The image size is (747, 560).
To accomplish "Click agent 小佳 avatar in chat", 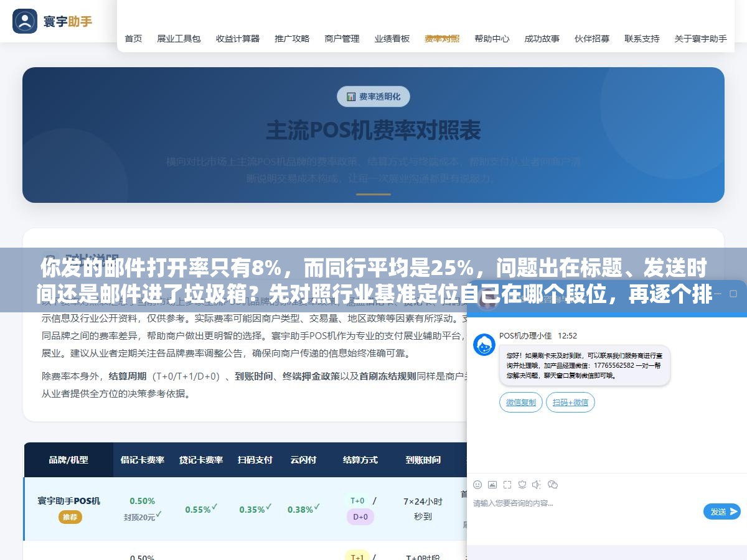I will (484, 345).
